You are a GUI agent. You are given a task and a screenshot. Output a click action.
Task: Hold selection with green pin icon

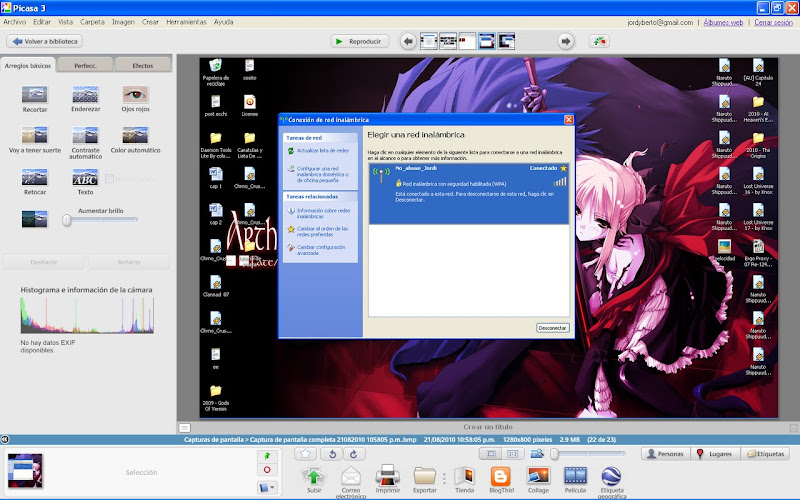267,456
